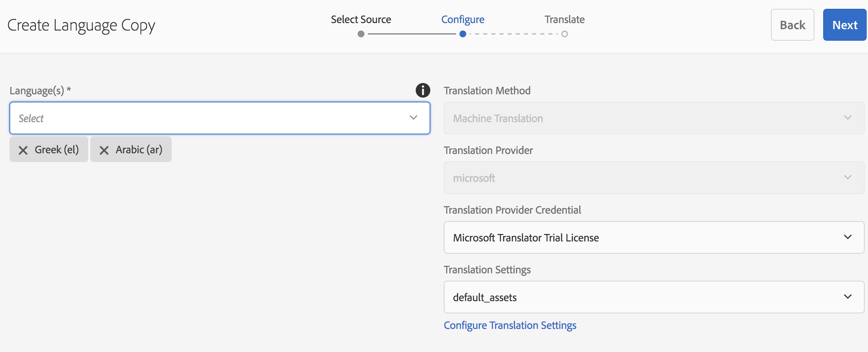Jump to the Translate step

(x=564, y=19)
